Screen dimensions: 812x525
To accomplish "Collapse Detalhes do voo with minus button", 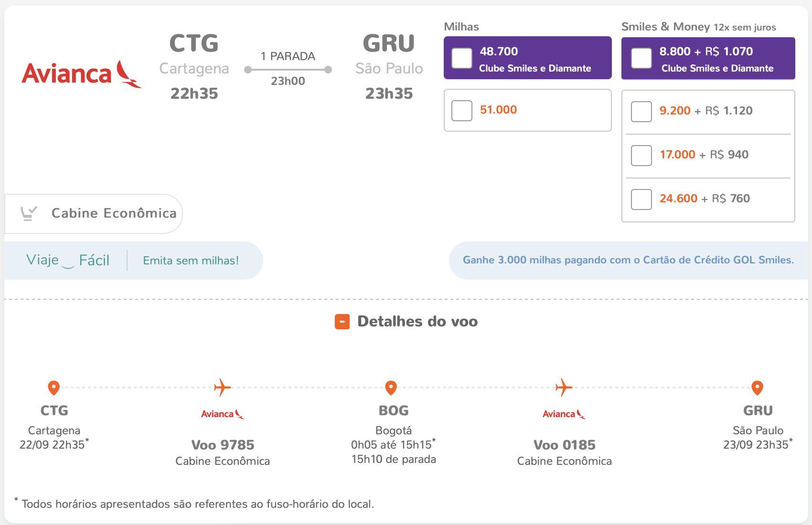I will coord(342,322).
